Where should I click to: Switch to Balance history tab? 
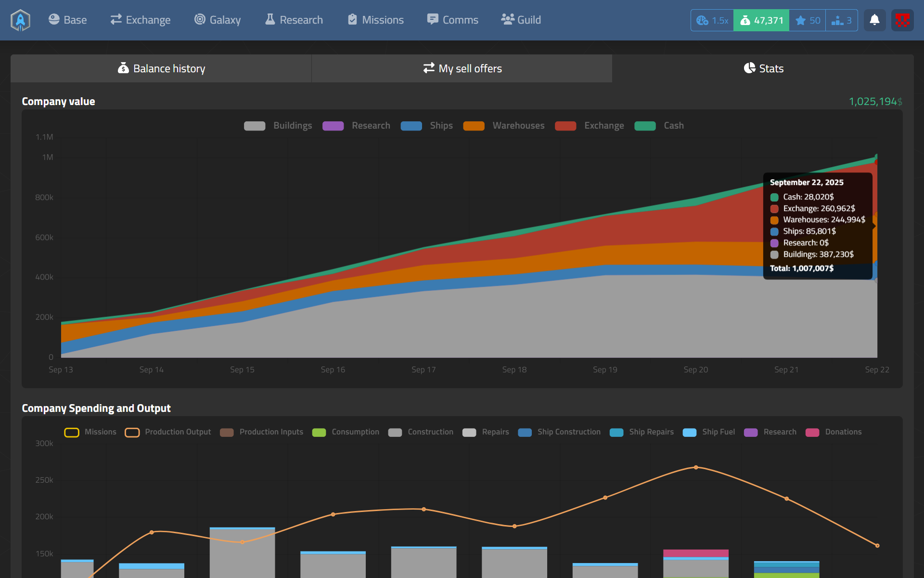coord(161,68)
